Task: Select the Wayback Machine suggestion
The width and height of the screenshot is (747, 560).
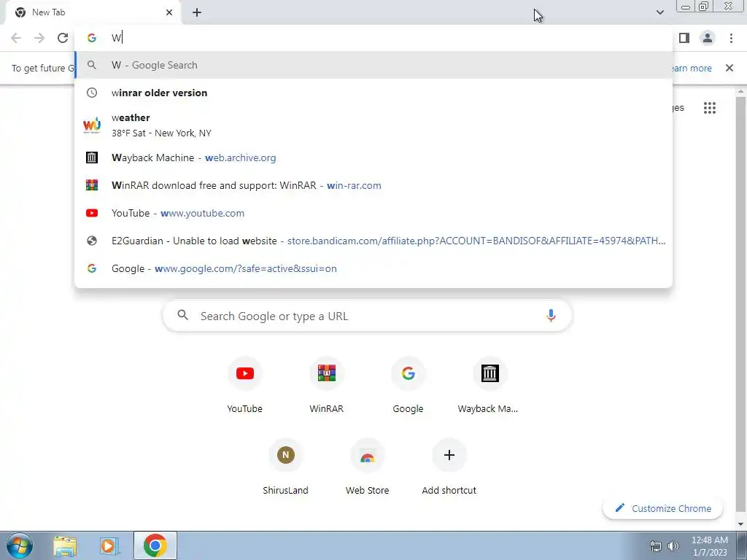Action: 373,157
